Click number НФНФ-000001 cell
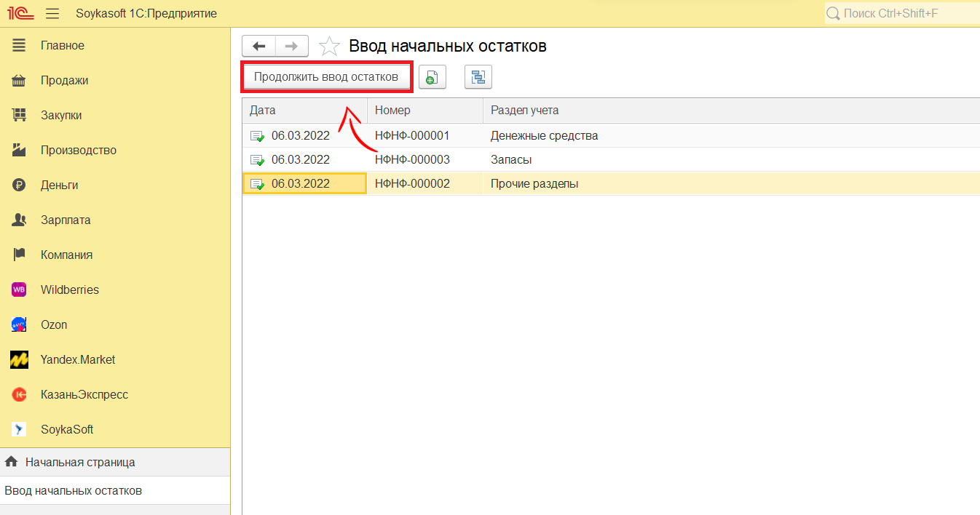Screen dimensions: 980x515 click(412, 135)
